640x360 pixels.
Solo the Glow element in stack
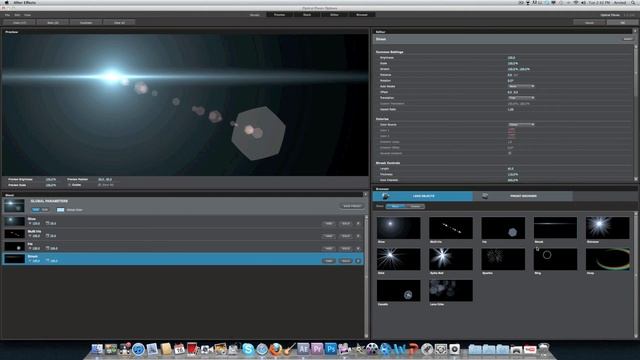[345, 224]
